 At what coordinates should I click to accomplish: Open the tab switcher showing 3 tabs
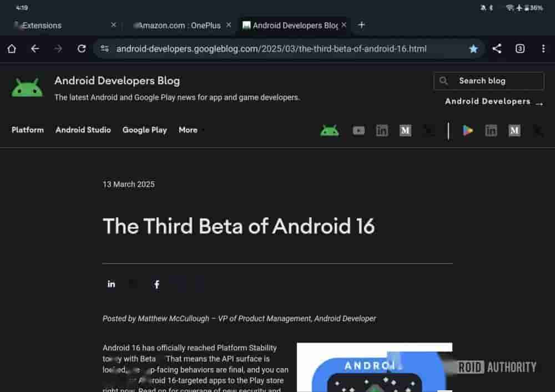tap(520, 49)
